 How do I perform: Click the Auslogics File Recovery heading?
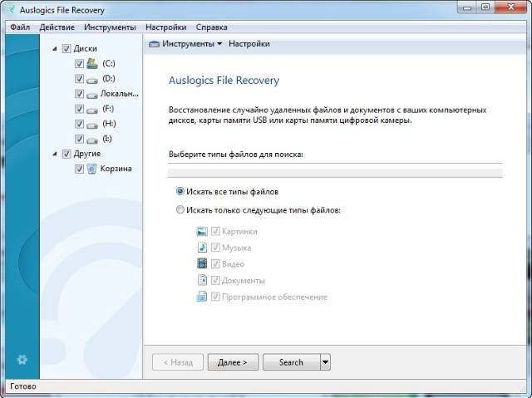tap(224, 81)
